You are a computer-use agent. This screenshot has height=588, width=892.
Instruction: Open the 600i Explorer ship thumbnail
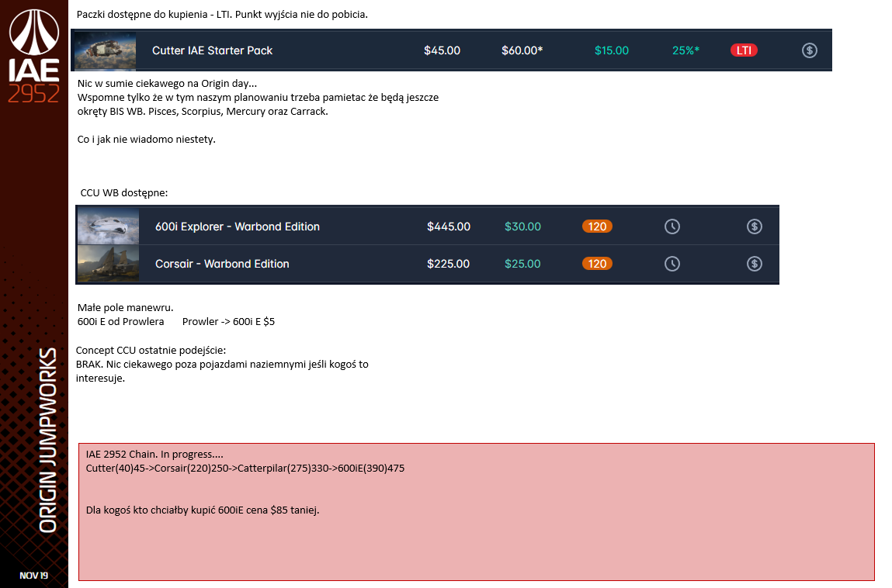[x=108, y=227]
